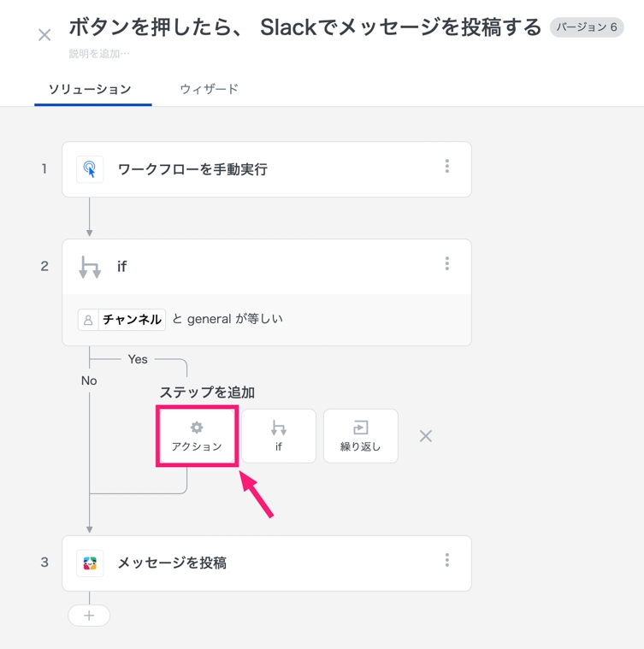Add an アクション step

click(197, 436)
